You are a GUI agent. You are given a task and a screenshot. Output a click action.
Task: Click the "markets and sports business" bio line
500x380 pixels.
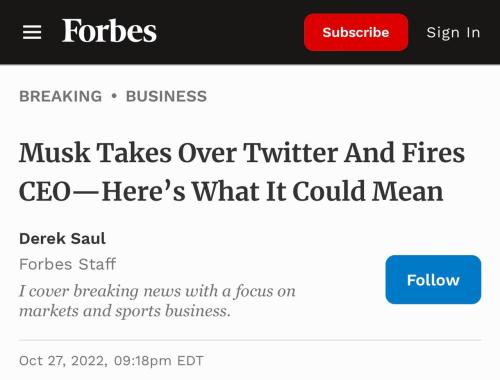click(x=125, y=311)
